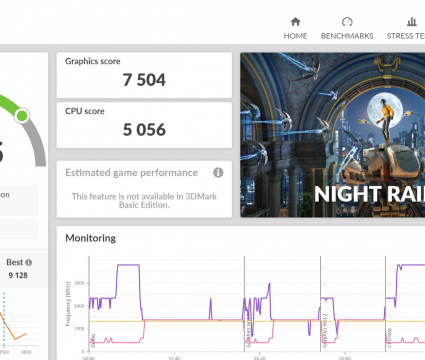Click the CPU score value 5 056
This screenshot has height=360, width=425.
pos(144,130)
